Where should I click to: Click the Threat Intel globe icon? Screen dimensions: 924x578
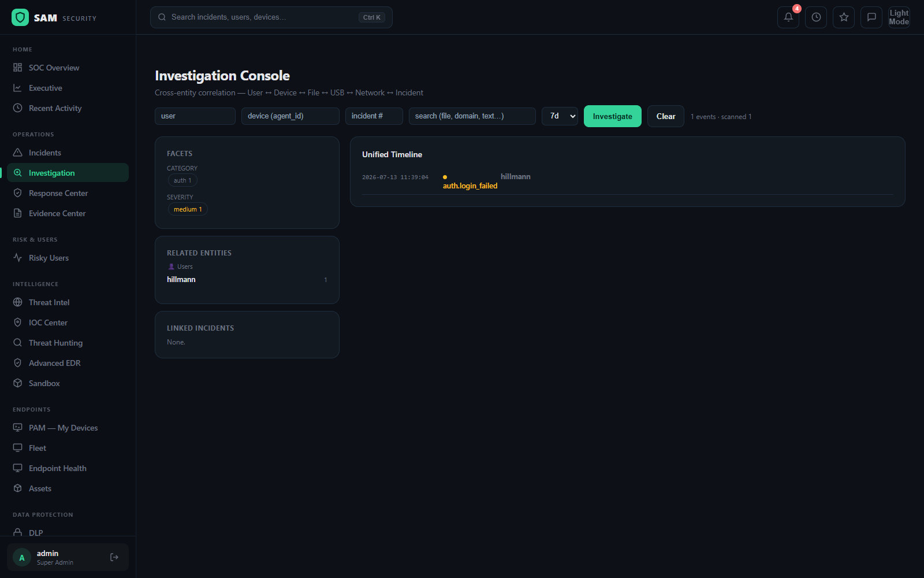(x=18, y=302)
